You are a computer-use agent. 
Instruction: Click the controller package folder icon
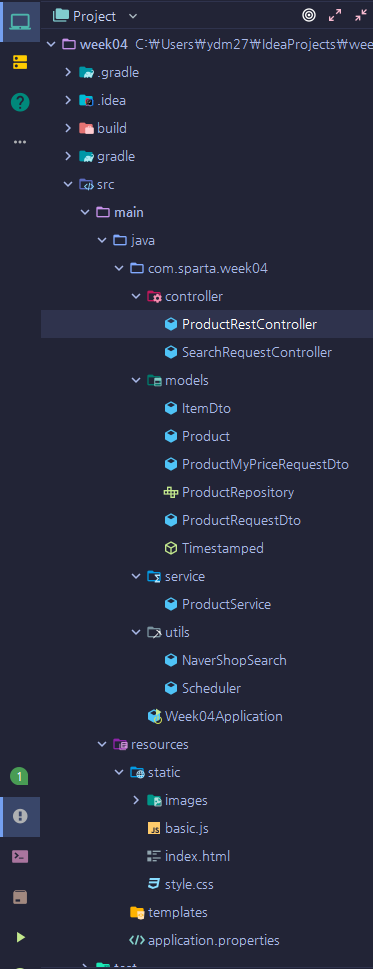pos(154,297)
